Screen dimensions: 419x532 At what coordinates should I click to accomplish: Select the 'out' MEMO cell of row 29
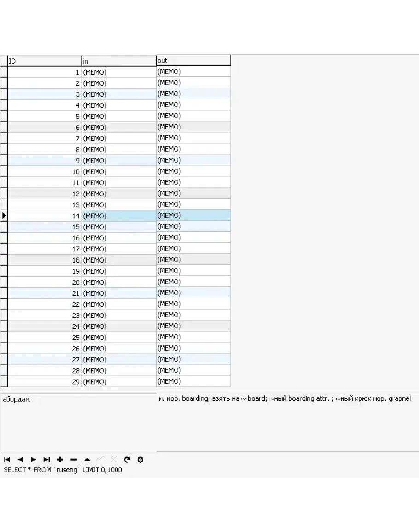193,381
